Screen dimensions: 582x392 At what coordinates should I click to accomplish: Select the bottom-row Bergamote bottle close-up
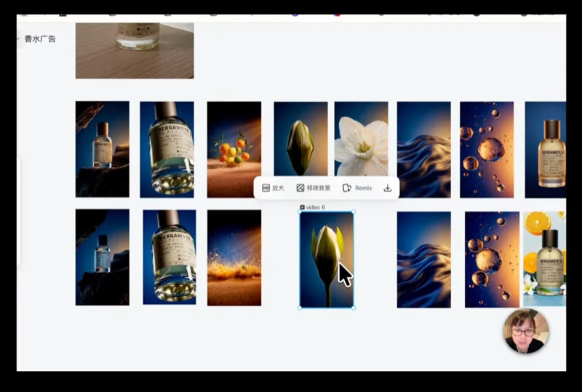170,257
